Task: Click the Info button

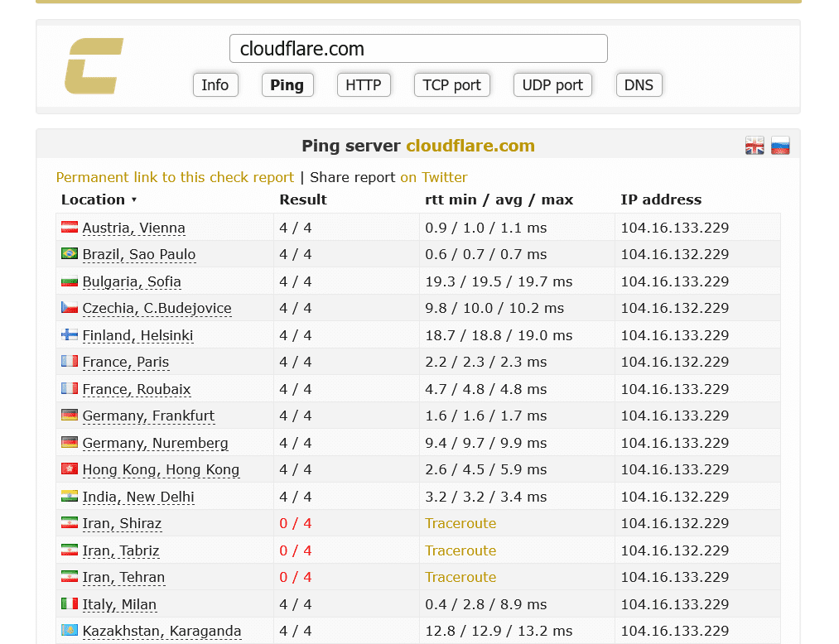Action: 215,85
